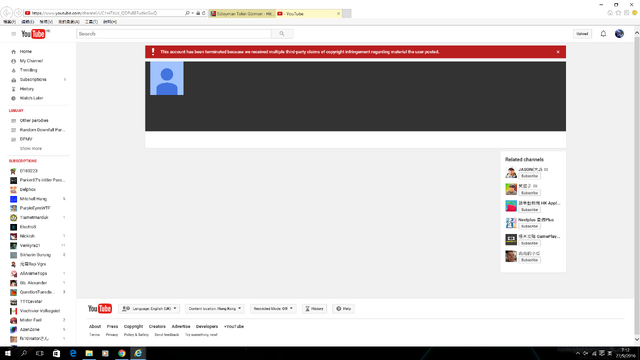This screenshot has width=640, height=360.
Task: Open Subscriptions in sidebar
Action: point(33,80)
